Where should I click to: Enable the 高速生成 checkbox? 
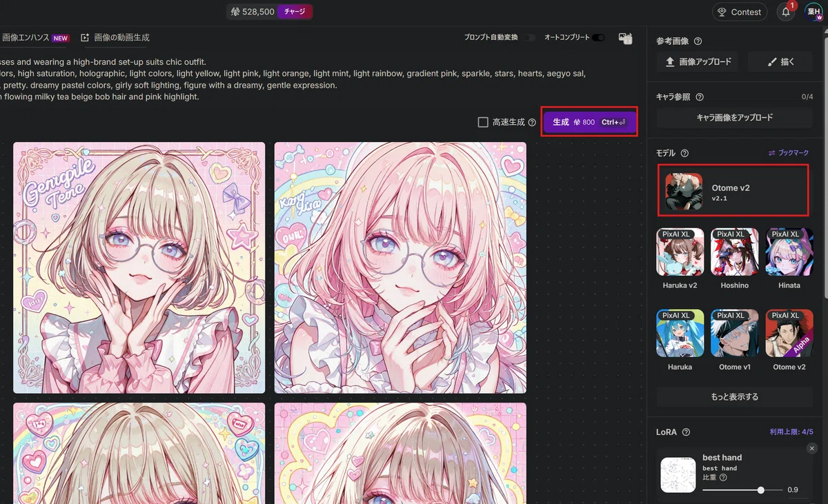click(x=483, y=122)
